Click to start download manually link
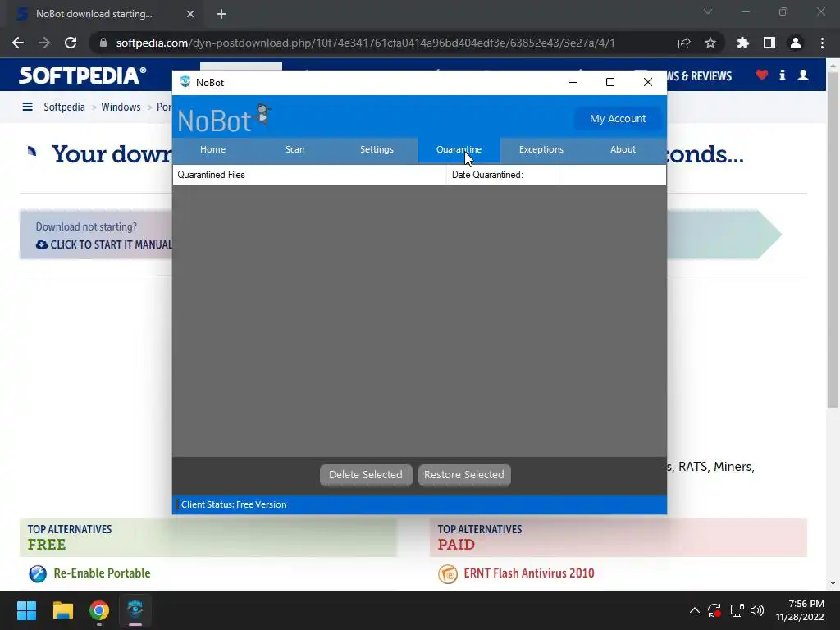Image resolution: width=840 pixels, height=630 pixels. click(x=104, y=244)
